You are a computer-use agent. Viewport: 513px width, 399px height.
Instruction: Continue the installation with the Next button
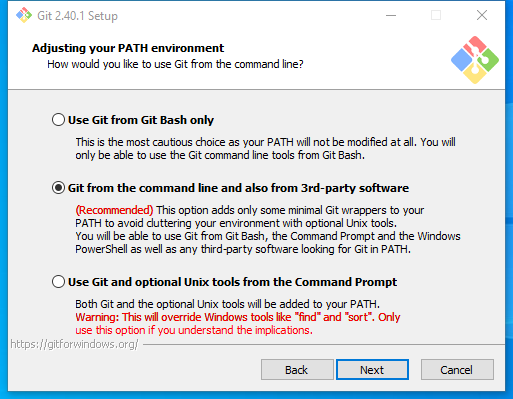pos(372,370)
